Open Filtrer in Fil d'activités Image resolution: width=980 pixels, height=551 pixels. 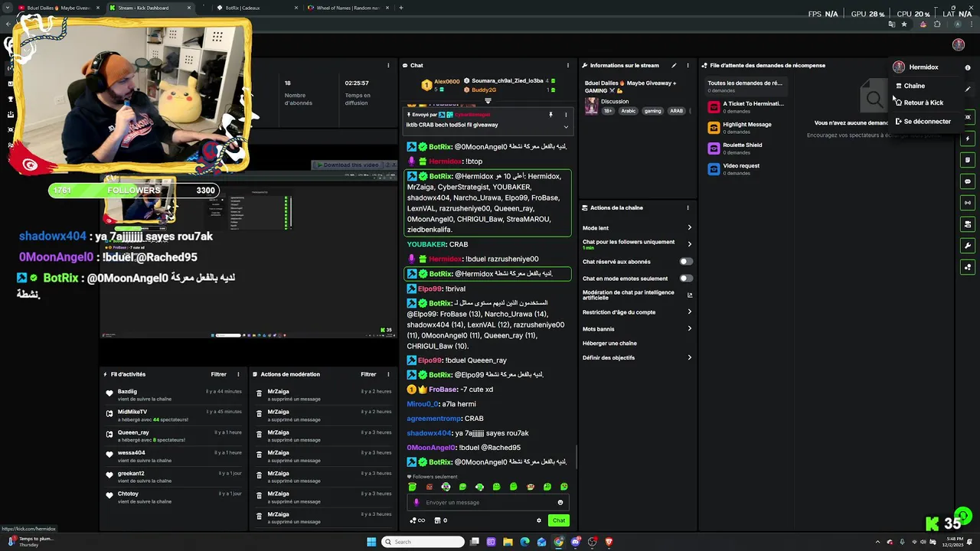(x=219, y=374)
